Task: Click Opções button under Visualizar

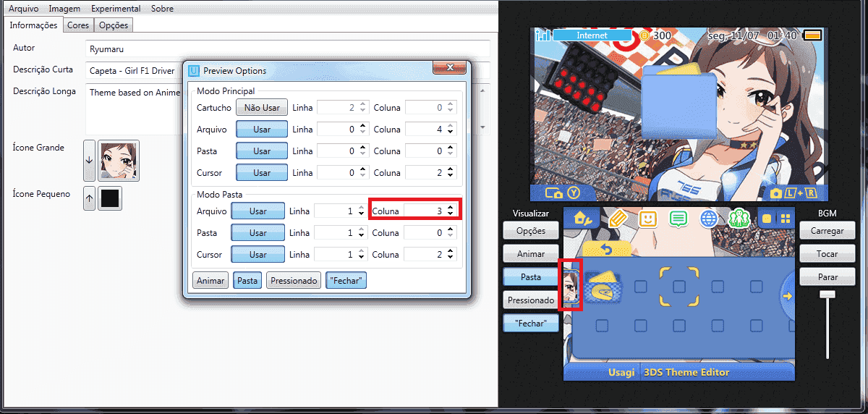Action: point(531,231)
